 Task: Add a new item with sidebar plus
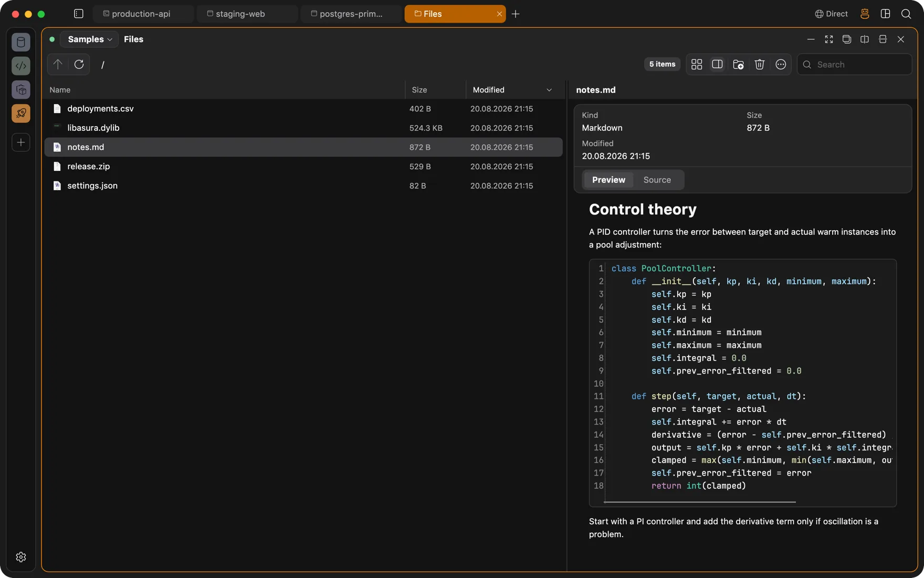pyautogui.click(x=21, y=142)
